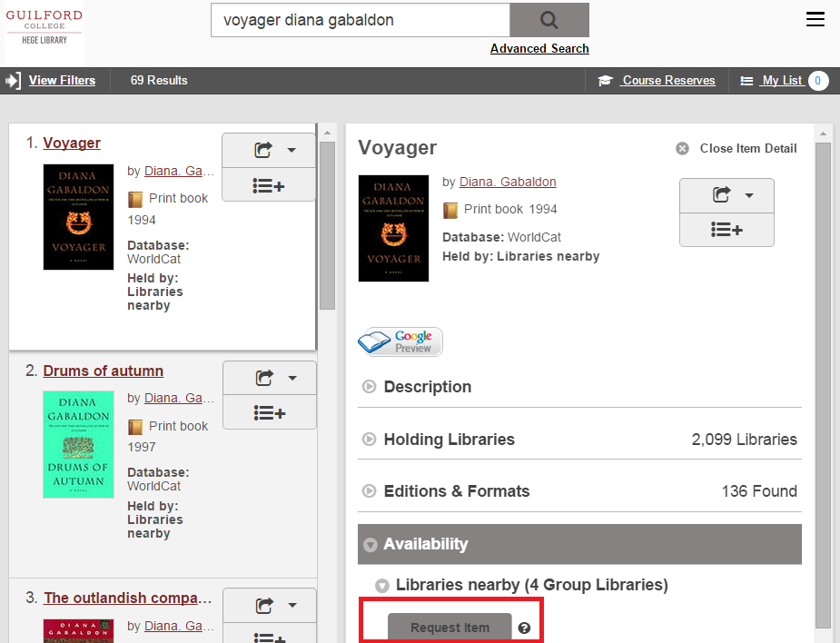Add Voyager to list from detail panel
The width and height of the screenshot is (840, 643).
pyautogui.click(x=727, y=230)
